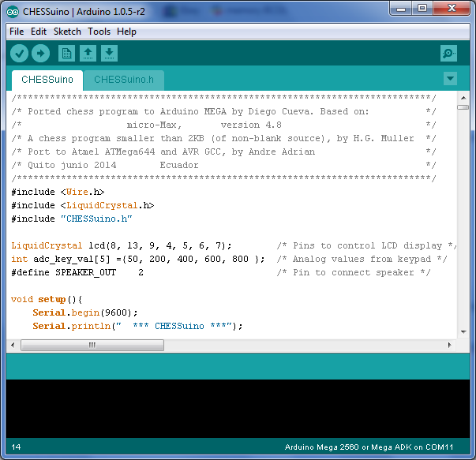Click the Arduino logo in title bar
This screenshot has width=476, height=460.
(x=13, y=9)
